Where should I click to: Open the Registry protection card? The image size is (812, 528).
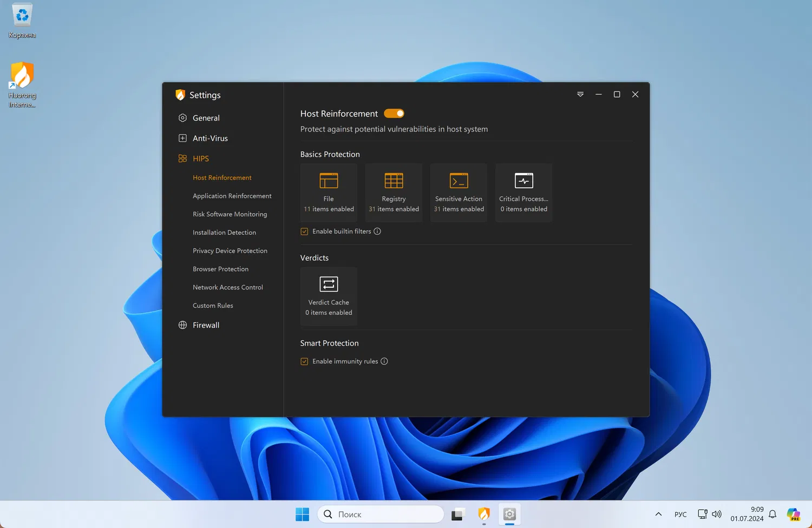coord(394,193)
